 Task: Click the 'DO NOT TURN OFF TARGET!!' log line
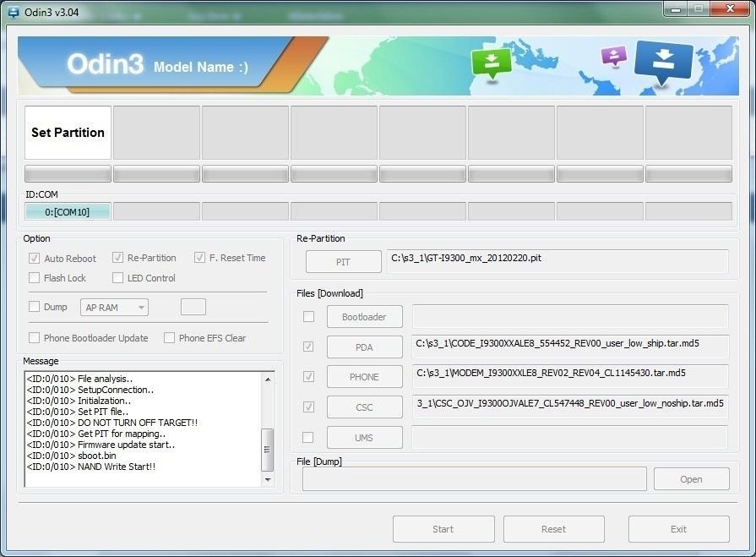pos(112,423)
